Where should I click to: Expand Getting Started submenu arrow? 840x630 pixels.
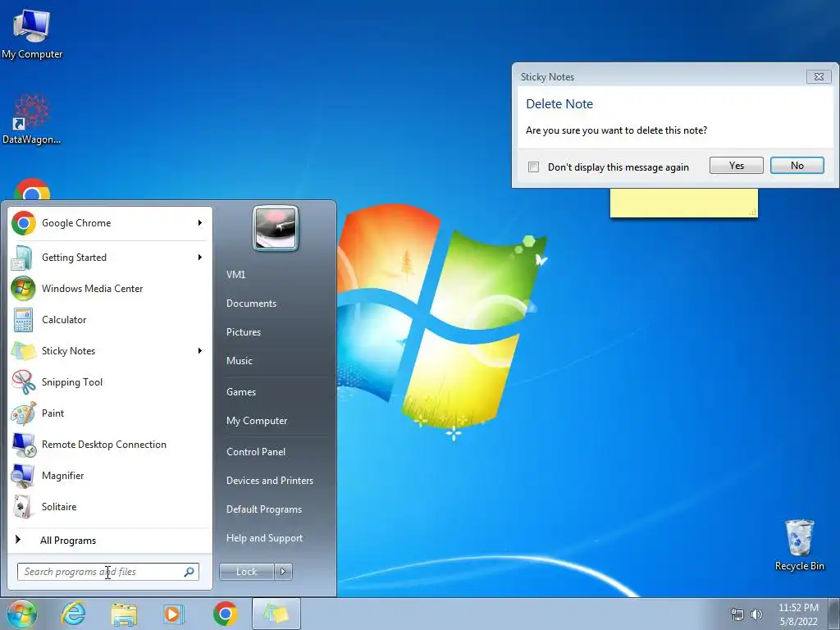click(200, 258)
